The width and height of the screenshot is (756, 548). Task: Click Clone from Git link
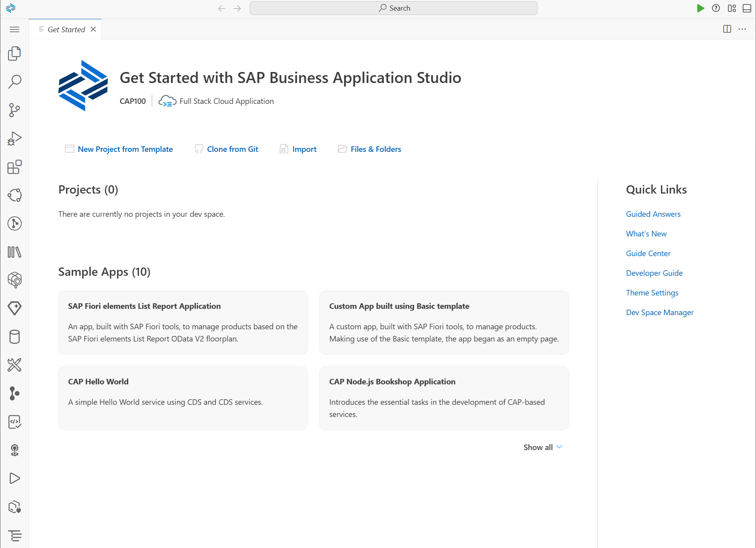tap(232, 149)
